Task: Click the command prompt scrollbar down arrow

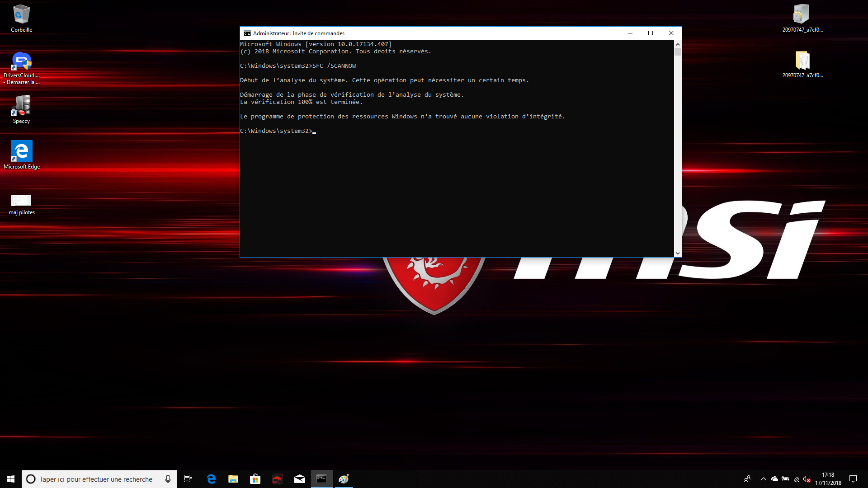Action: click(x=677, y=253)
